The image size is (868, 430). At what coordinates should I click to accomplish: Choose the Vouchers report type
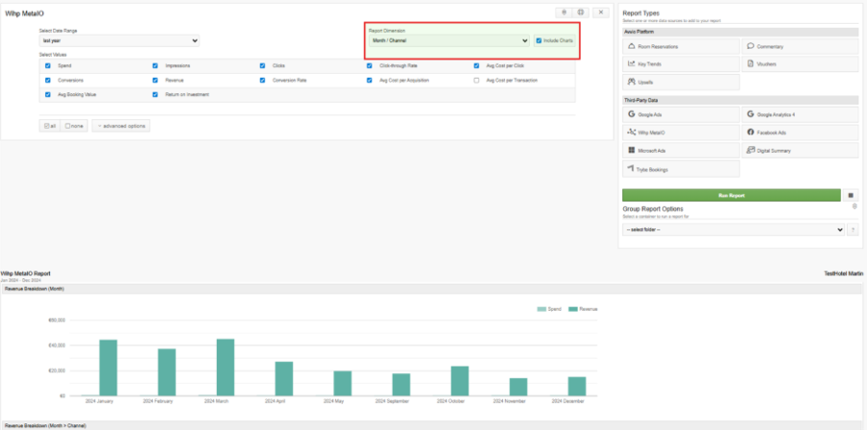pyautogui.click(x=800, y=64)
